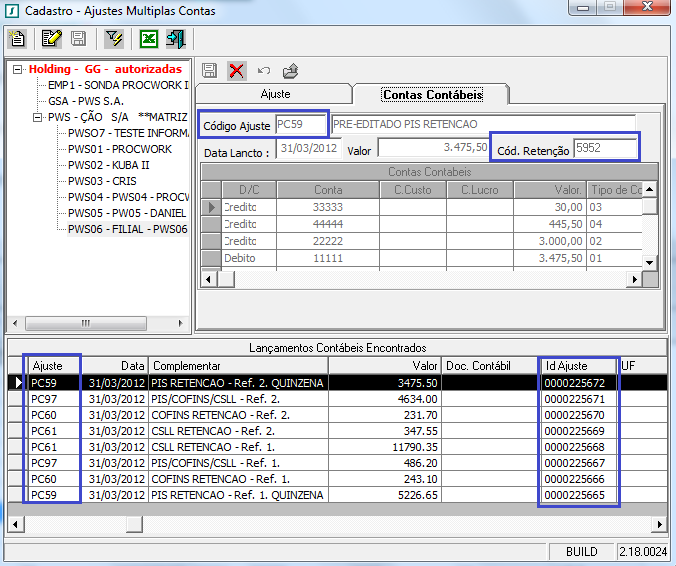
Task: Select PWS01 - PROCWORK in the tree
Action: [119, 149]
